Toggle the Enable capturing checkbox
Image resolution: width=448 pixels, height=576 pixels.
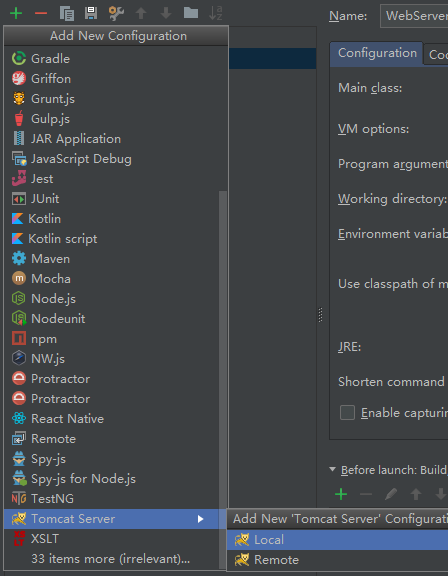tap(347, 413)
